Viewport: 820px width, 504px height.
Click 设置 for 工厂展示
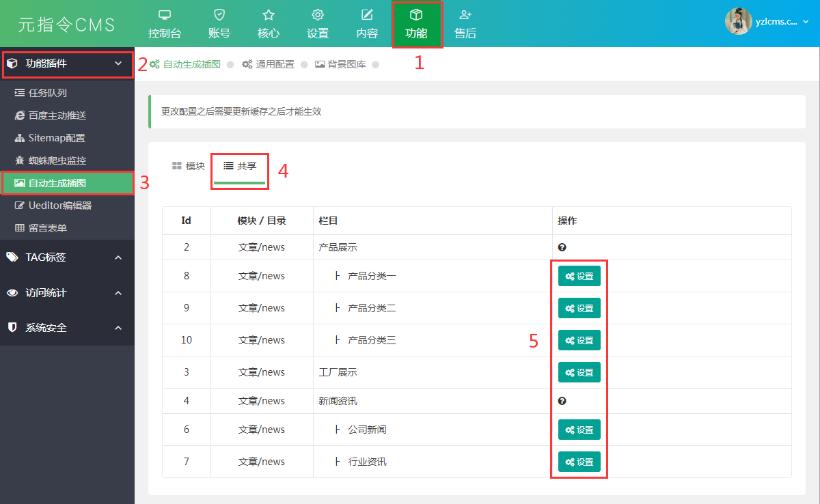coord(579,372)
